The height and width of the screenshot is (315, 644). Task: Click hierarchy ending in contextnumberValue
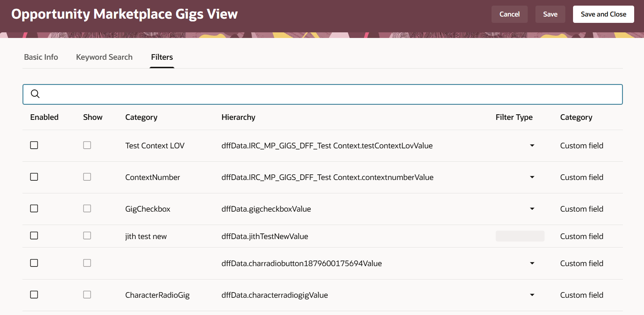327,177
